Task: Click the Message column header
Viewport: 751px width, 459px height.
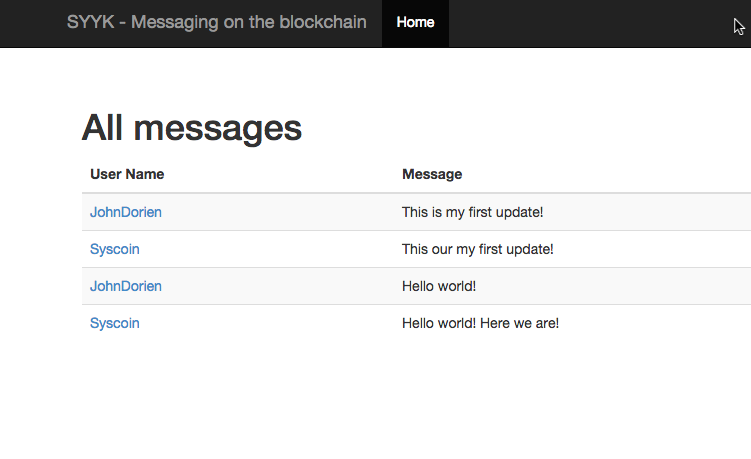Action: tap(432, 174)
